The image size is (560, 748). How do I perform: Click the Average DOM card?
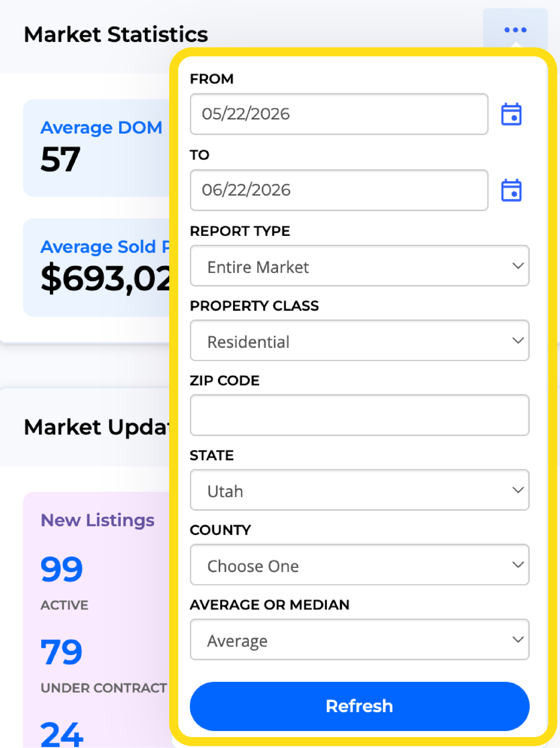tap(96, 148)
